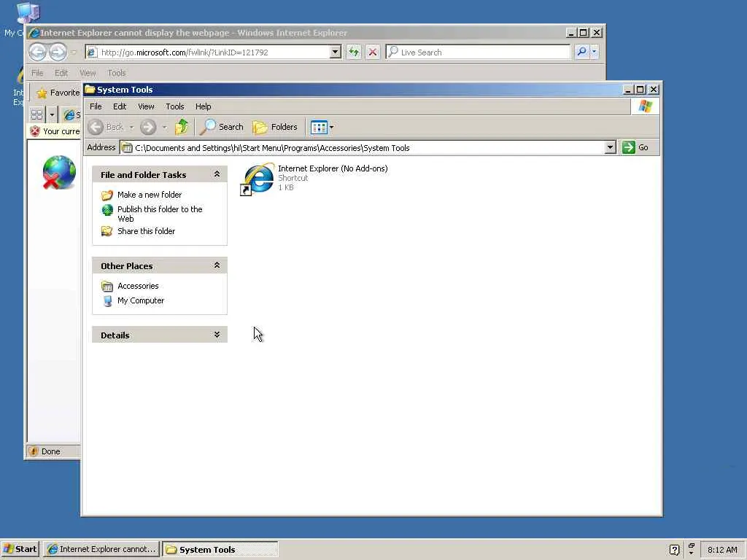
Task: Open the Internet Explorer URL dropdown arrow
Action: pyautogui.click(x=336, y=52)
